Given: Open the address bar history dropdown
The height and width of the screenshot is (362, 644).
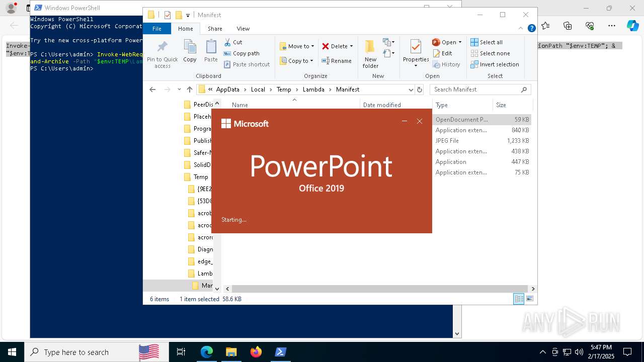Looking at the screenshot, I should [411, 89].
